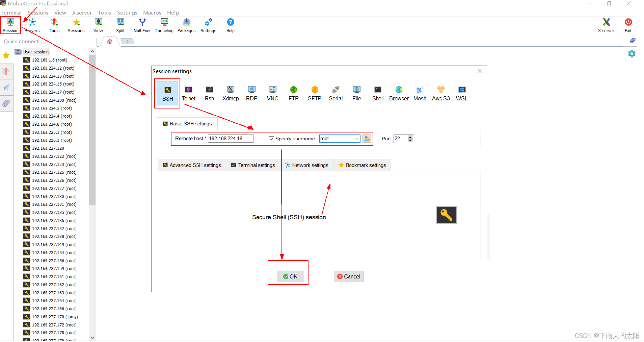Open the Terminal menu

(11, 13)
